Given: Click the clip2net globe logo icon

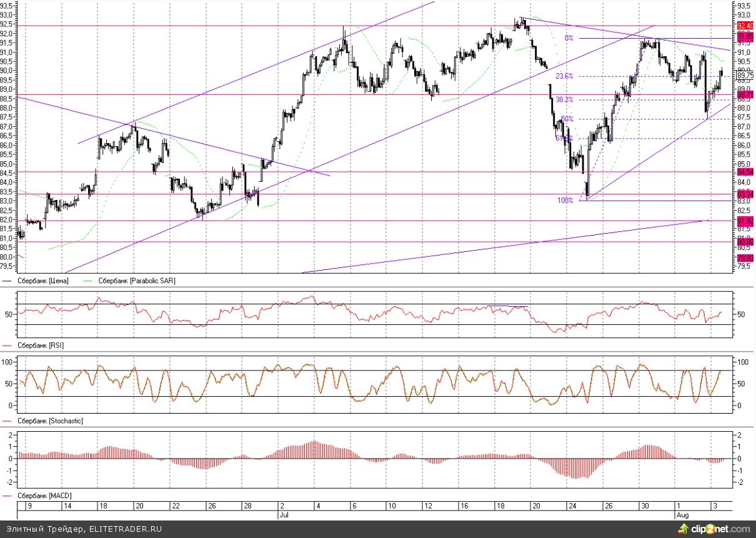Looking at the screenshot, I should click(x=682, y=529).
